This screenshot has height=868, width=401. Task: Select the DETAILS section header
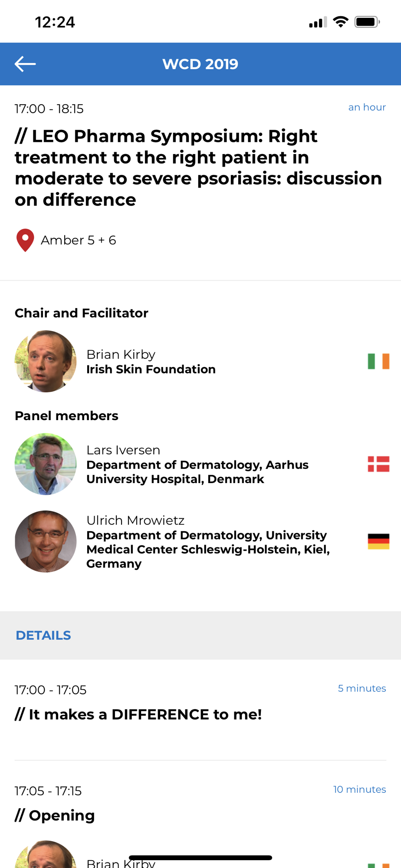[43, 635]
